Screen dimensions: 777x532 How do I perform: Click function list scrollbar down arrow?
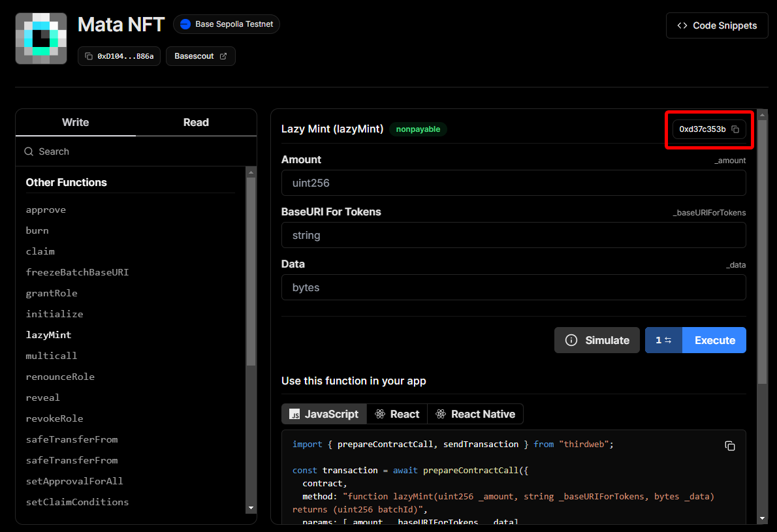tap(251, 508)
